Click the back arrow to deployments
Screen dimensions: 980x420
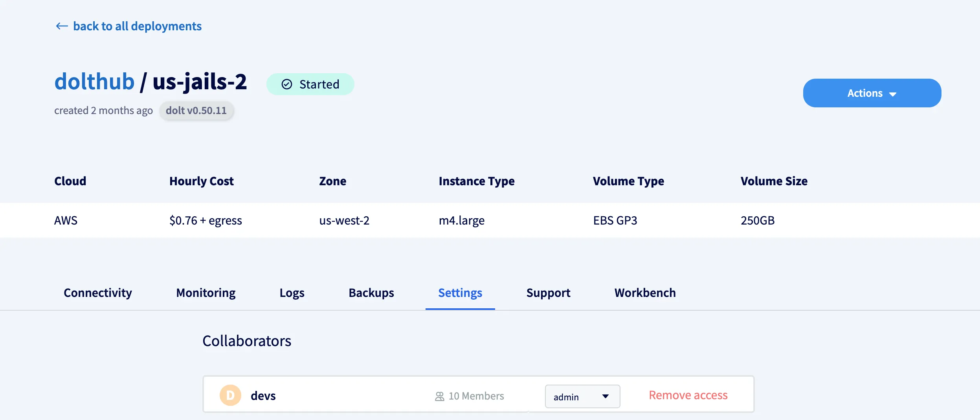(61, 26)
